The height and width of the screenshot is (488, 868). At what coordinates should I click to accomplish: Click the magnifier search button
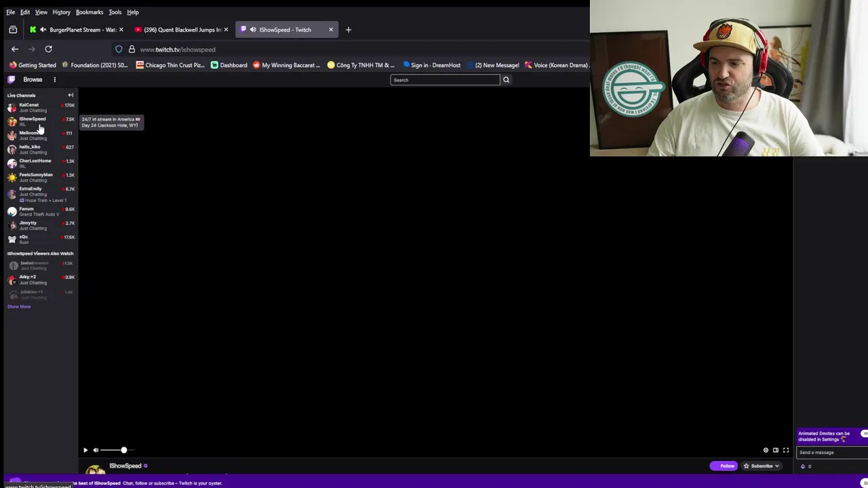[506, 80]
